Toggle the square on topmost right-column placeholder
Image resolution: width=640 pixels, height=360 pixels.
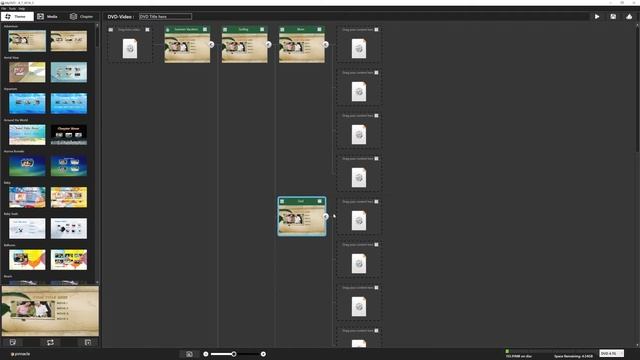[x=376, y=29]
